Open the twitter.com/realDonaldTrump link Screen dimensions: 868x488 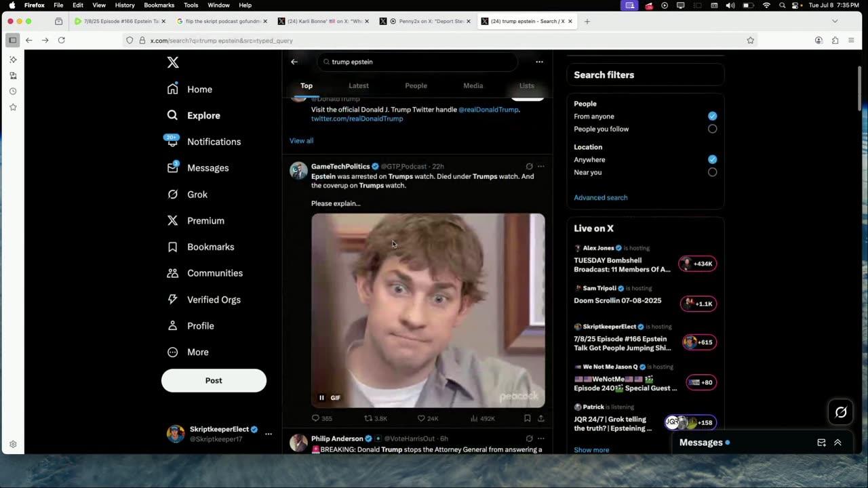pos(357,119)
